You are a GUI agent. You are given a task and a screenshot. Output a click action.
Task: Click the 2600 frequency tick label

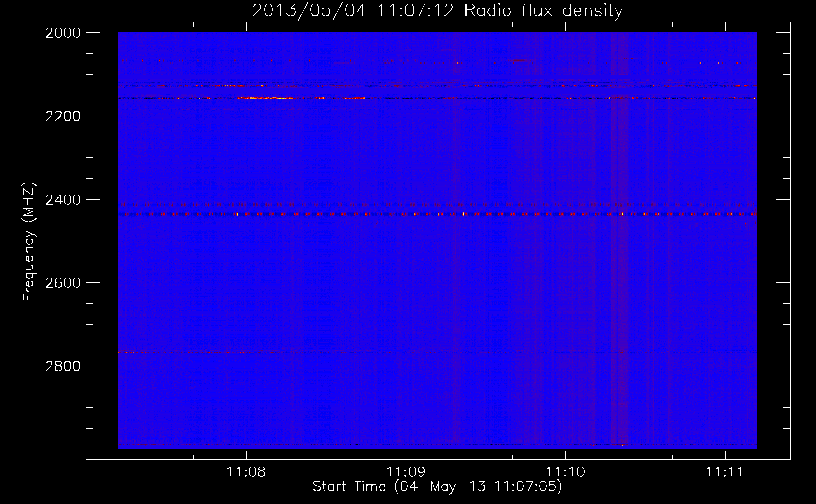[x=63, y=283]
